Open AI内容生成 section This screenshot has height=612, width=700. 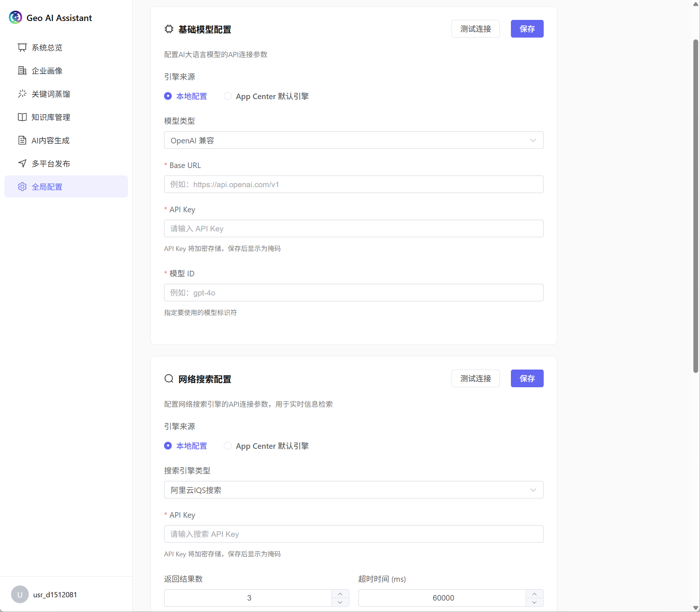coord(66,140)
